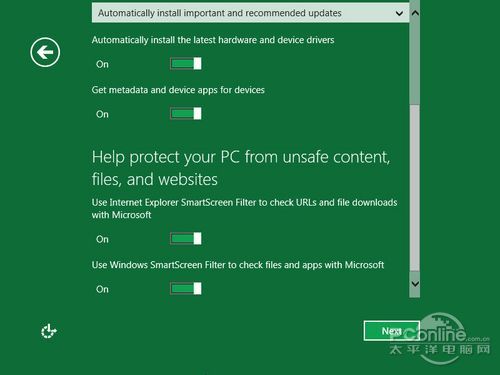Click 'Use Windows SmartScreen Filter' label text

(238, 265)
